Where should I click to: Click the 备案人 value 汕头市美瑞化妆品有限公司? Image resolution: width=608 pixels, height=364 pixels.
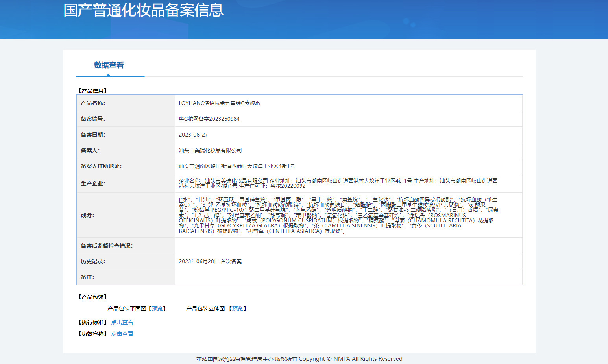[x=210, y=150]
